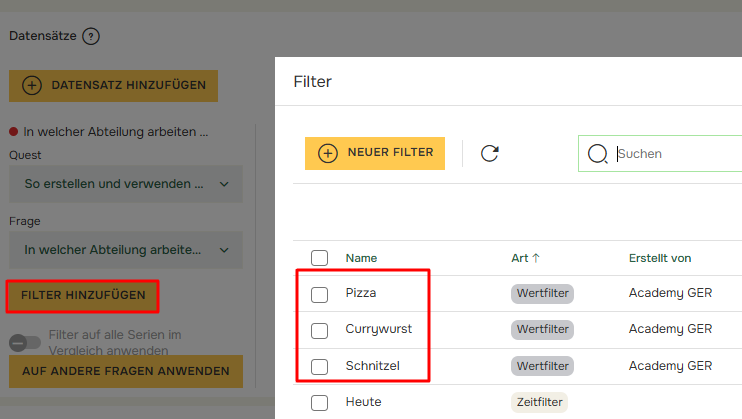Select all filters with the header checkbox
The height and width of the screenshot is (419, 742).
point(320,258)
